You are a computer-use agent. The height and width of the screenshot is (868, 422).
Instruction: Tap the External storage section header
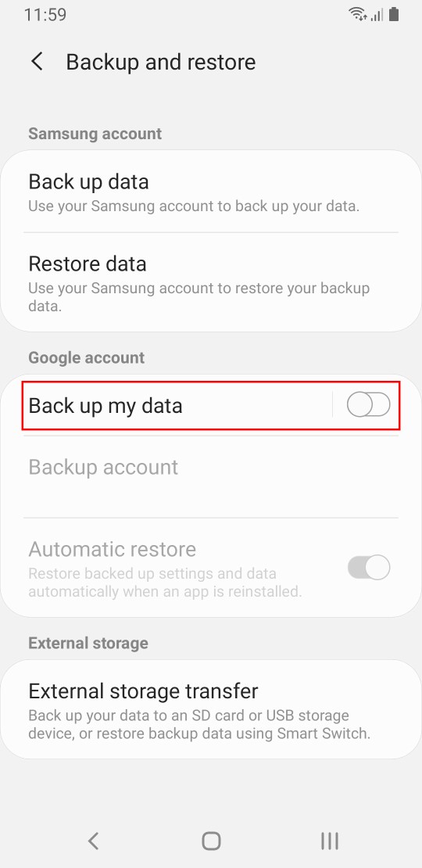88,644
